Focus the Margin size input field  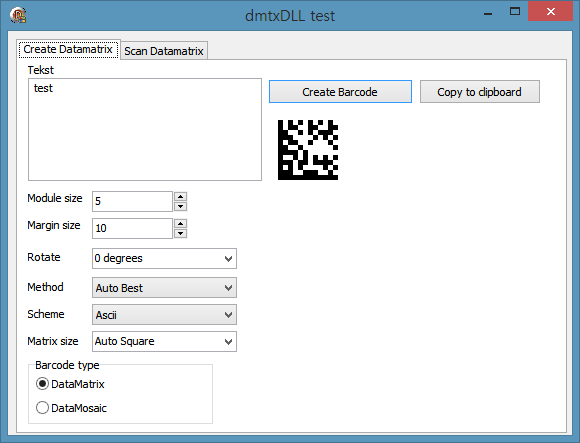[132, 229]
